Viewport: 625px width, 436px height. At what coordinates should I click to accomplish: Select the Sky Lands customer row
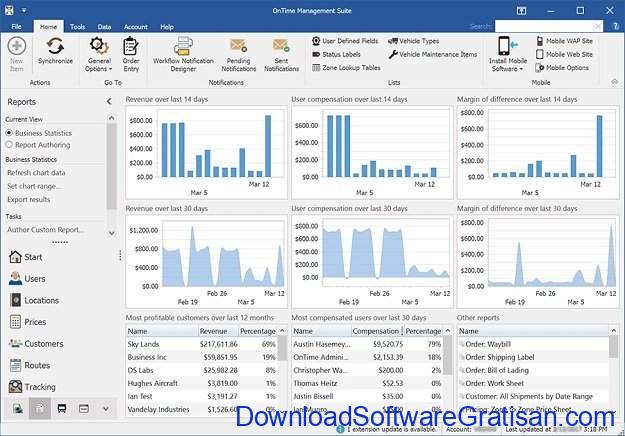coord(202,344)
